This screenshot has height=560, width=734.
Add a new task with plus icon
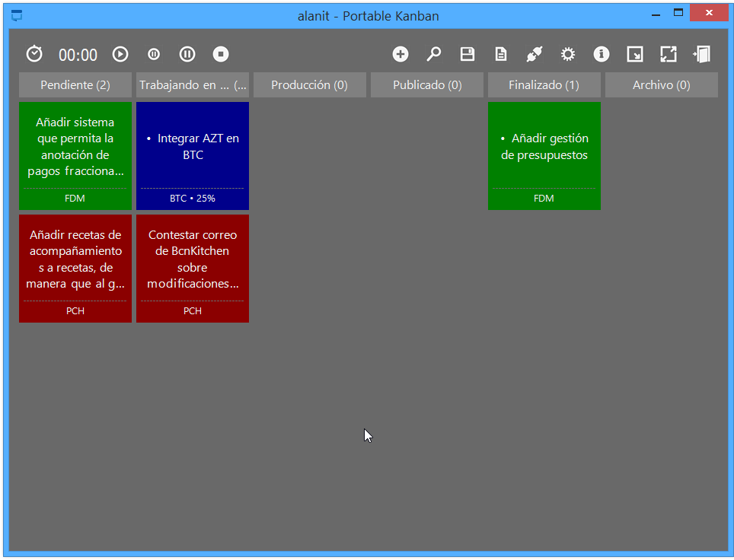point(401,54)
